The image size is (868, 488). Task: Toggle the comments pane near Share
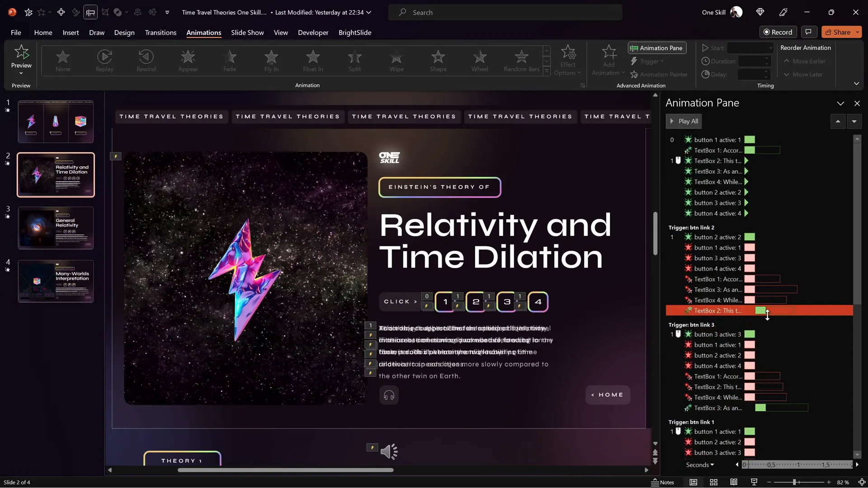tap(809, 32)
